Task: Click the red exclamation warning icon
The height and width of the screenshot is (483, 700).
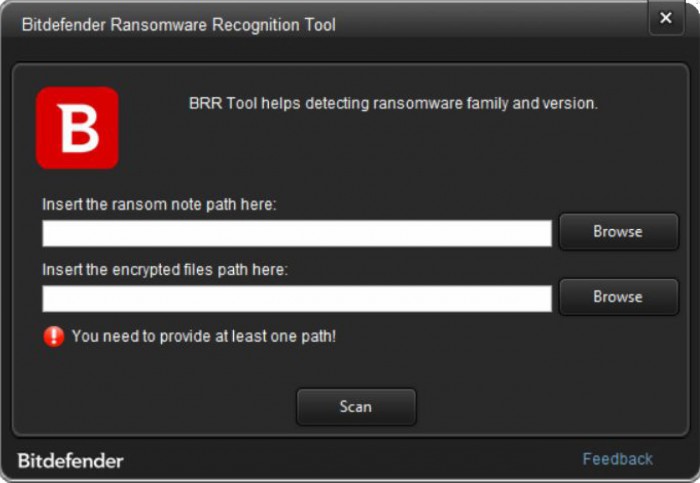Action: click(54, 336)
